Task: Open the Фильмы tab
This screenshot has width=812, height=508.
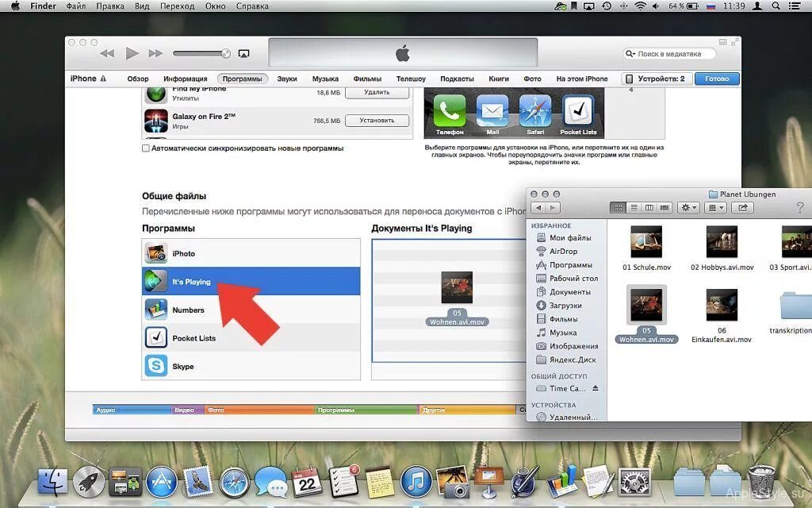Action: tap(367, 79)
